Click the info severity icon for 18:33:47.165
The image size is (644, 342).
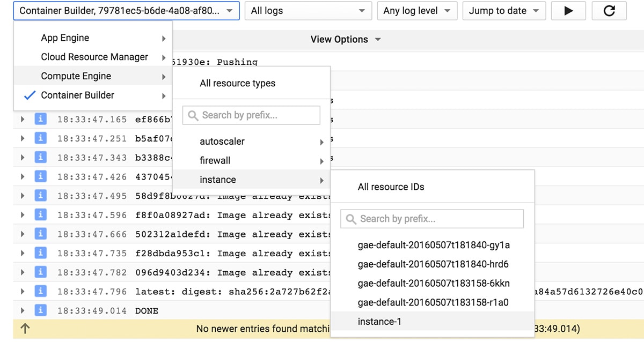(40, 119)
